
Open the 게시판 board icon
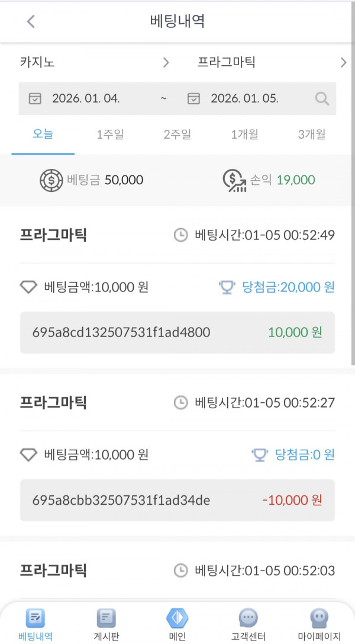(x=105, y=618)
